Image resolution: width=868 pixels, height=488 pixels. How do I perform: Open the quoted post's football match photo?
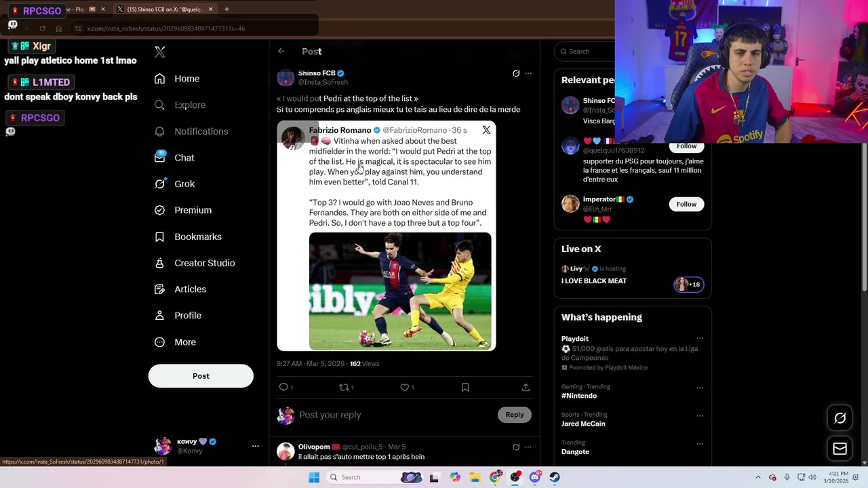click(400, 291)
